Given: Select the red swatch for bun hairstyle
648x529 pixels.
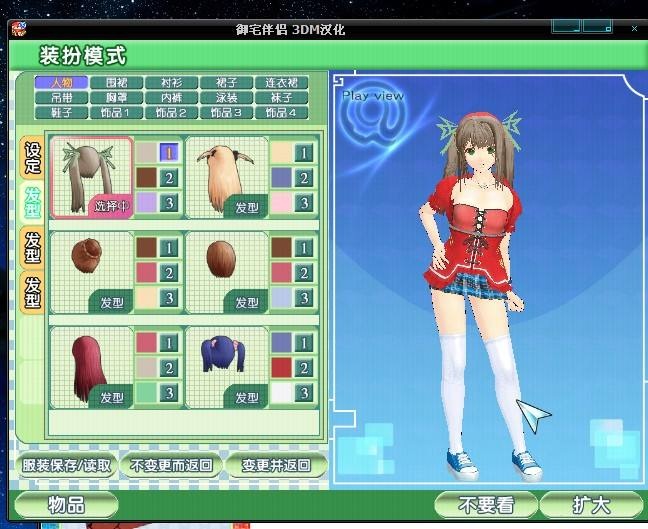Looking at the screenshot, I should pyautogui.click(x=146, y=272).
